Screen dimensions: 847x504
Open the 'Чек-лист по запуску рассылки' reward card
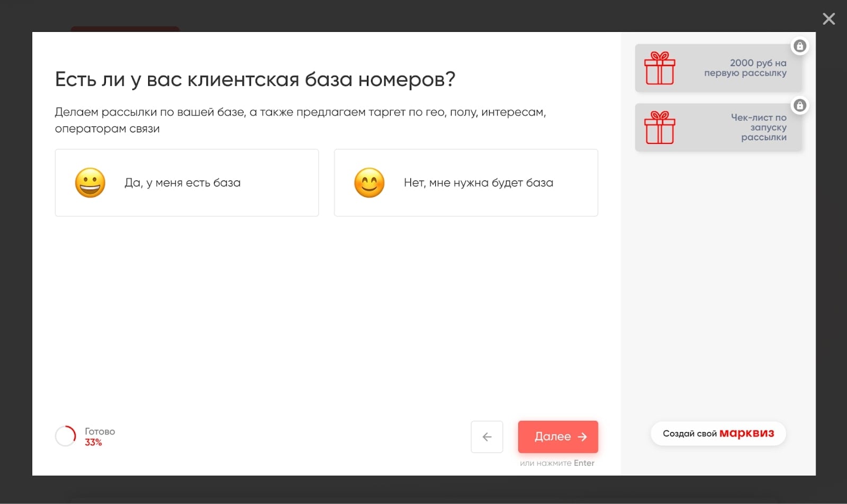pyautogui.click(x=718, y=127)
